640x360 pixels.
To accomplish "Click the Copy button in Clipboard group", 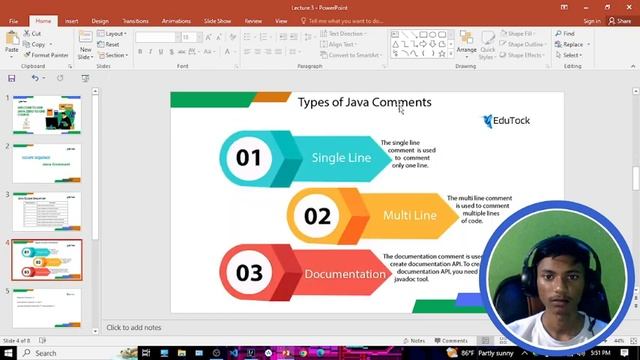I will 34,44.
